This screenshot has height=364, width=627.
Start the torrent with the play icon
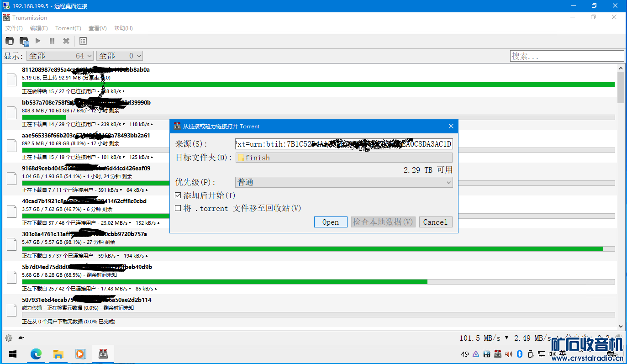pyautogui.click(x=38, y=41)
